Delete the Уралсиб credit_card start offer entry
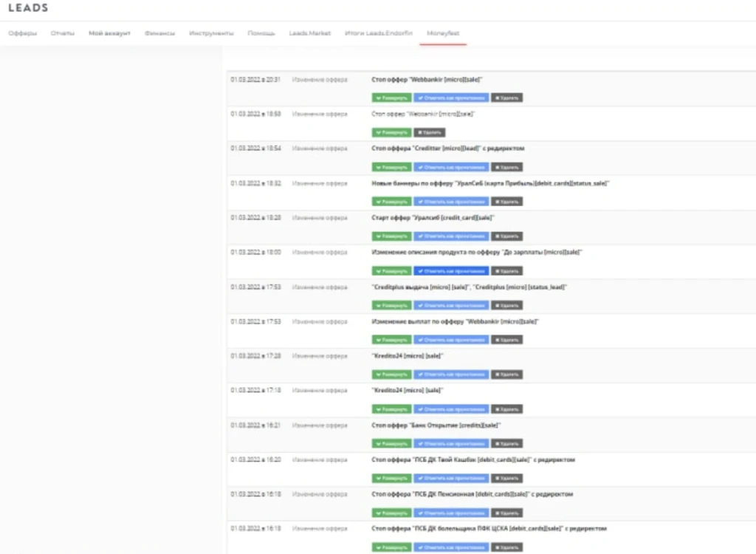The height and width of the screenshot is (554, 756). tap(506, 236)
